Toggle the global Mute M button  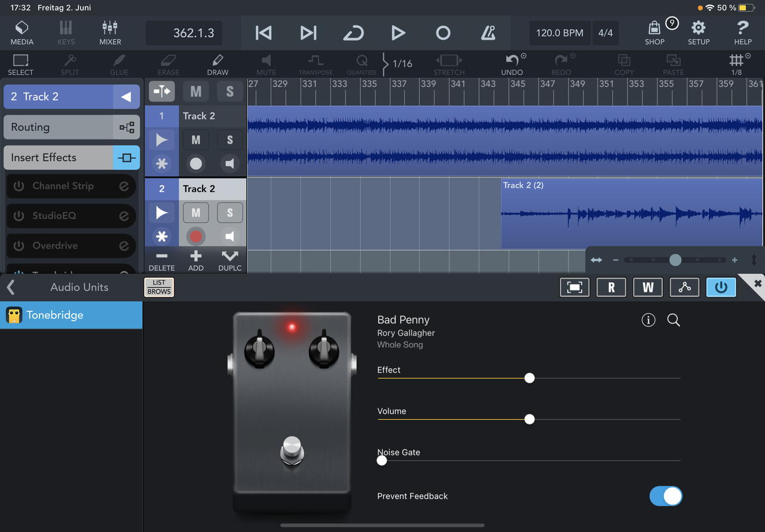pos(196,91)
